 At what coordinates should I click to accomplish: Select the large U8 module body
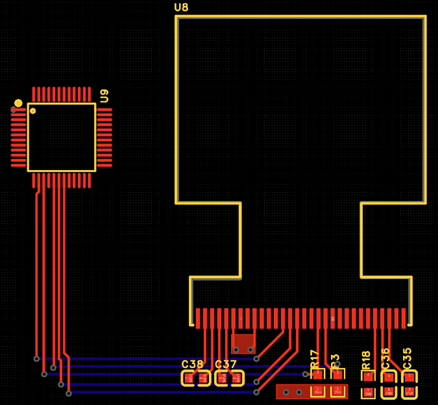(x=301, y=170)
